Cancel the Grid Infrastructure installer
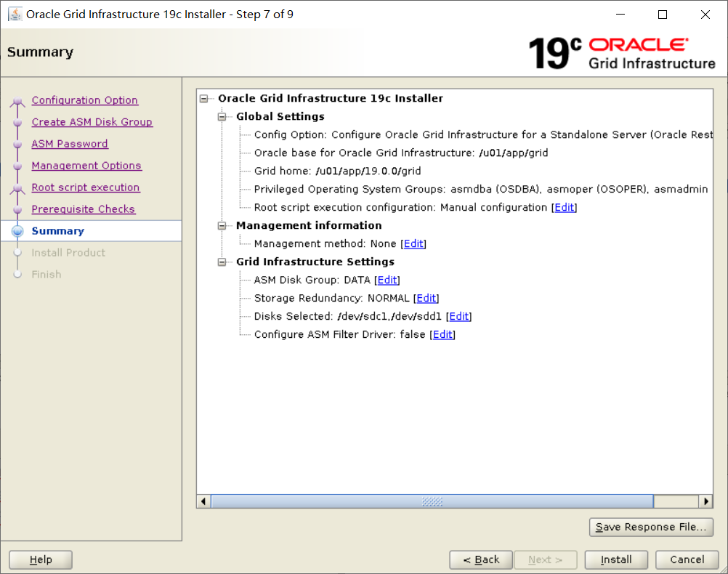728x574 pixels. (687, 559)
